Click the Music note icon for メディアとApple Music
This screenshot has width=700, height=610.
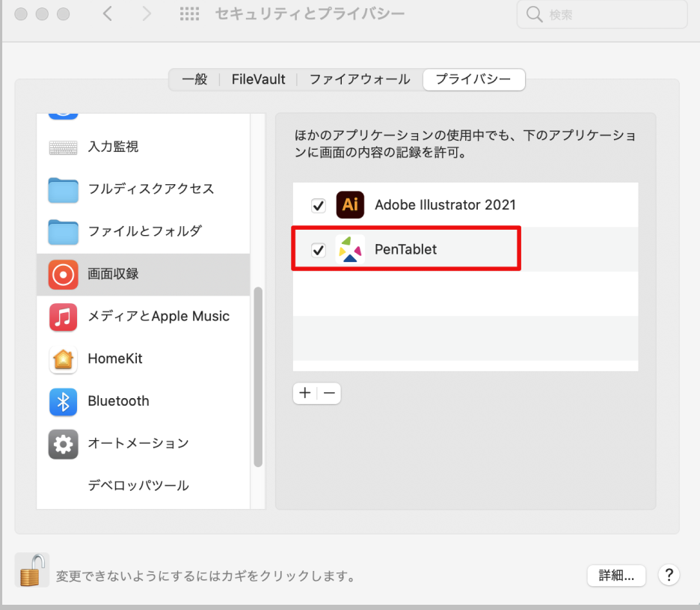click(63, 317)
